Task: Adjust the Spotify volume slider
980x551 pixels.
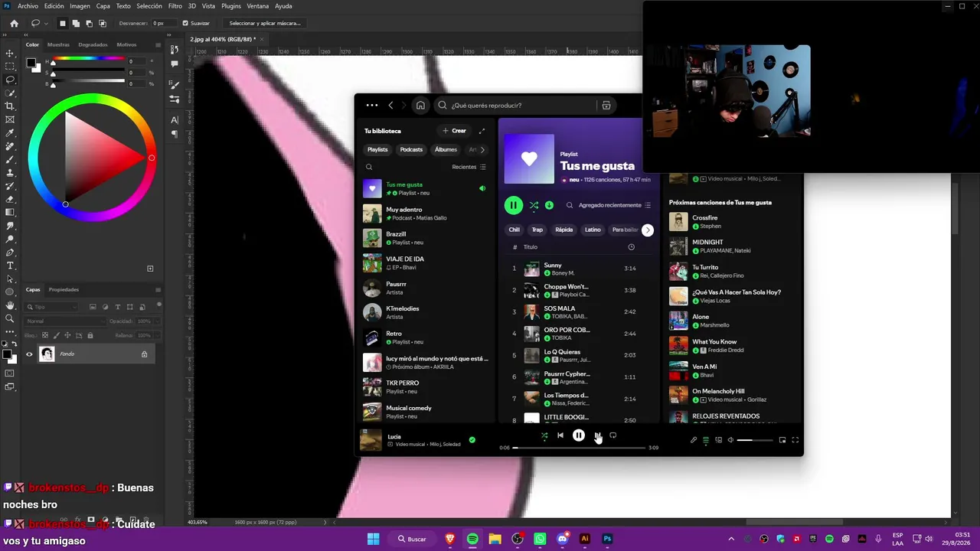Action: [755, 440]
